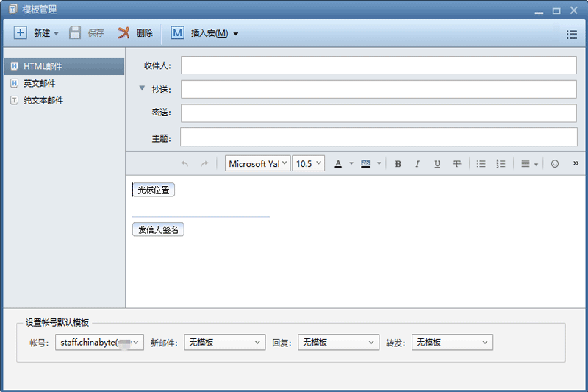Viewport: 588px width, 392px height.
Task: Select the HTML邮件 template
Action: click(x=43, y=67)
